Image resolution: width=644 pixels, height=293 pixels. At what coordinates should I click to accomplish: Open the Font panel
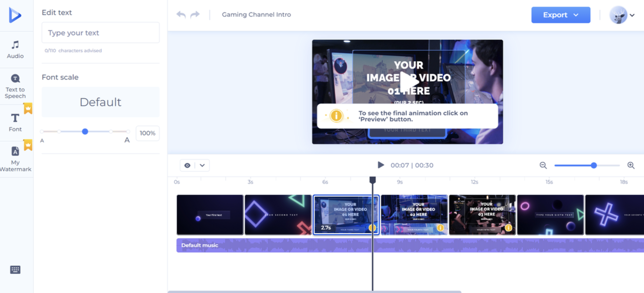coord(15,122)
